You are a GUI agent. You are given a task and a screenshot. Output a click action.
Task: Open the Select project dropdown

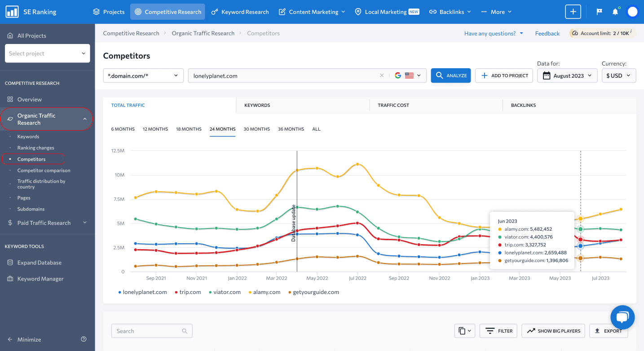pos(47,53)
